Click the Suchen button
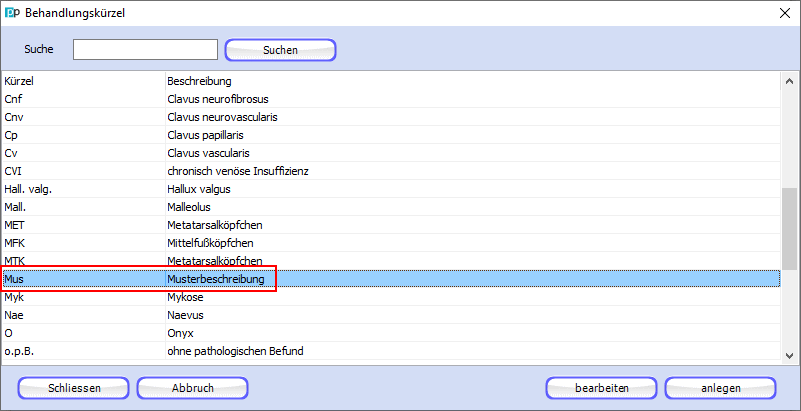Viewport: 801px width, 411px height. pos(280,49)
